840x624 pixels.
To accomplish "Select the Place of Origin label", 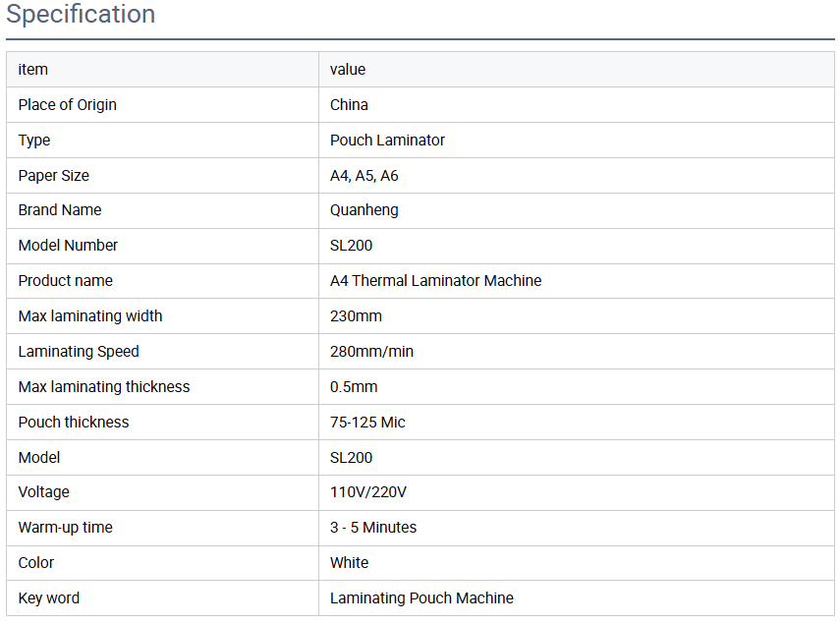I will (68, 105).
